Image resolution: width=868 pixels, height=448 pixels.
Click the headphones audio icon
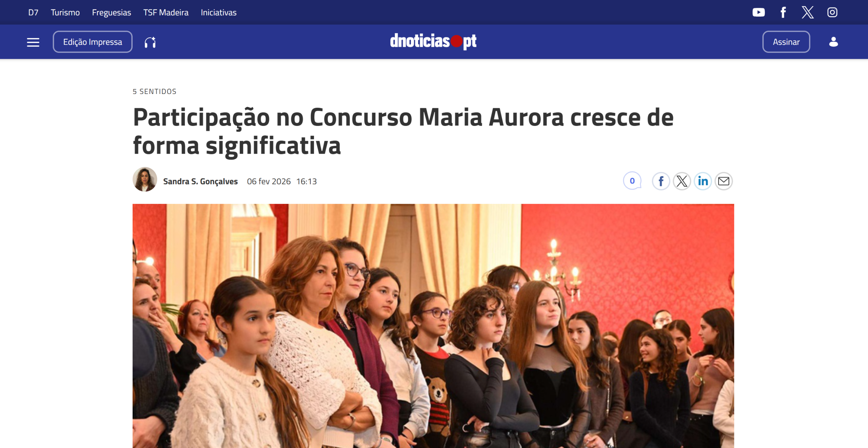[150, 42]
